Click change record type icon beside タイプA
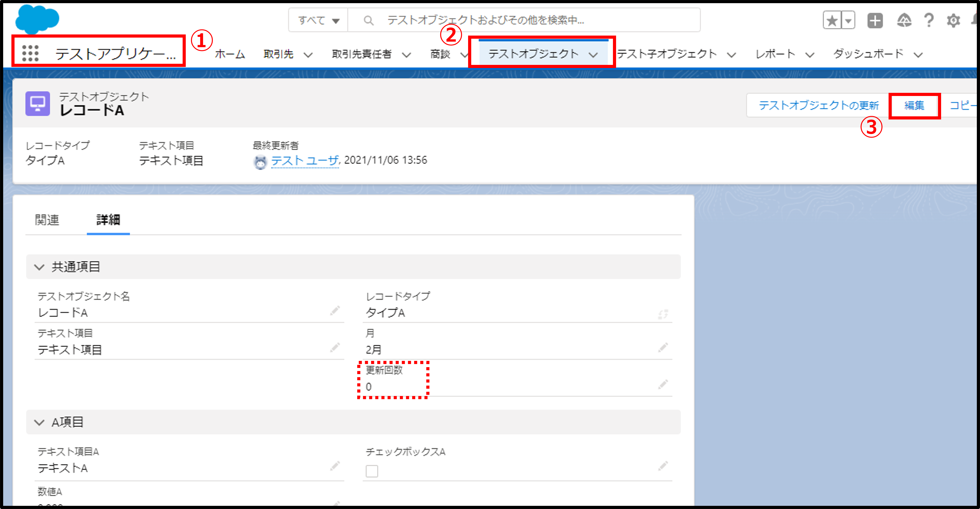 click(663, 314)
